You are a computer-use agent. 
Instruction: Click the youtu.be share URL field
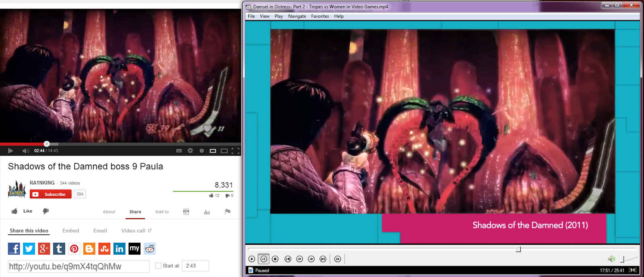79,267
